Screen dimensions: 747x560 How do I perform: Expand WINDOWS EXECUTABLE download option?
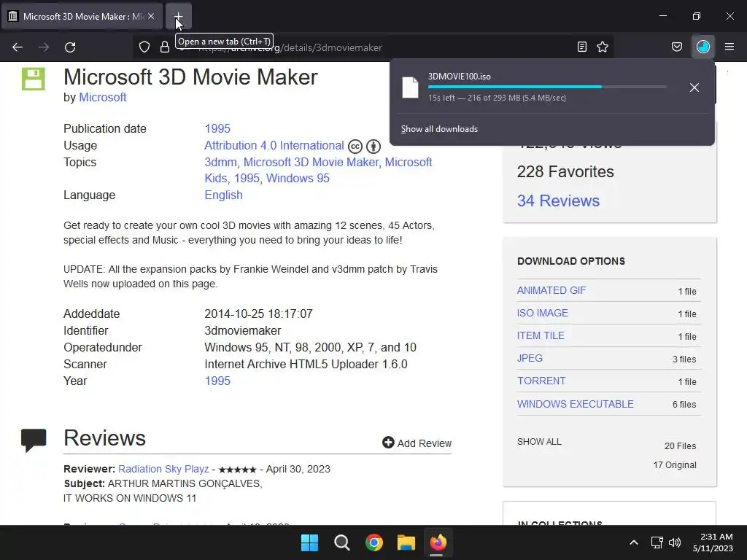click(576, 404)
